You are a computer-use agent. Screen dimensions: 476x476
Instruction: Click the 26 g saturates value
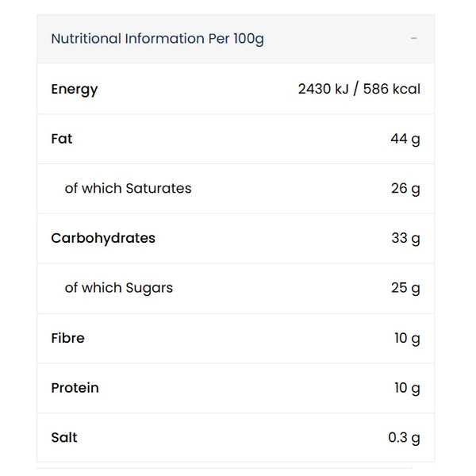[x=405, y=189]
